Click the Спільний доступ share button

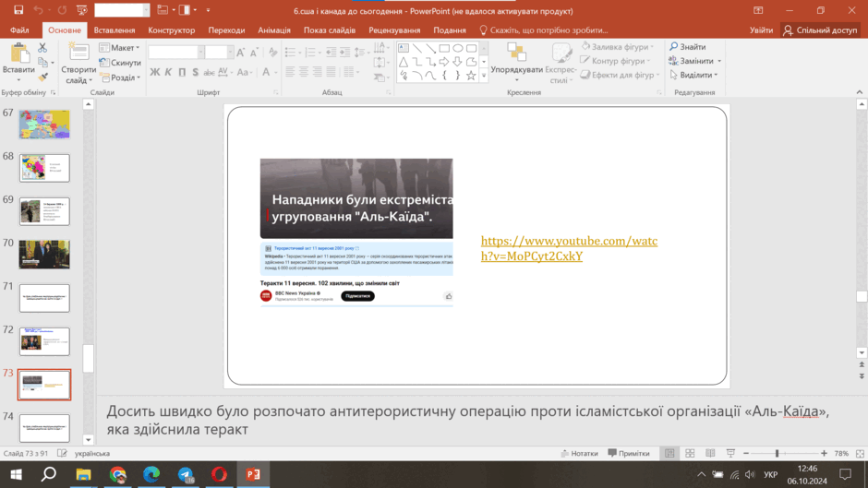click(820, 30)
